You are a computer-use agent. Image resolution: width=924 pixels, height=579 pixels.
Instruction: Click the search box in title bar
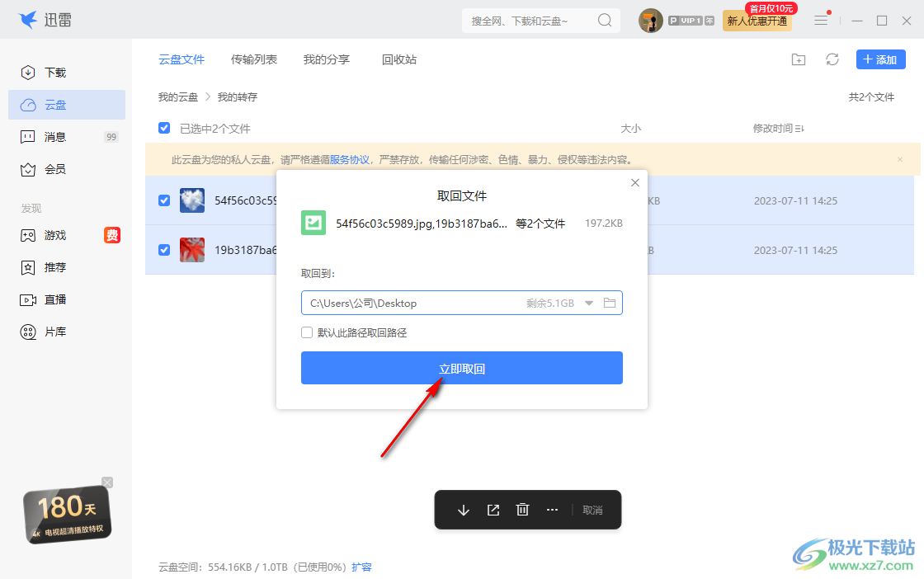click(541, 21)
